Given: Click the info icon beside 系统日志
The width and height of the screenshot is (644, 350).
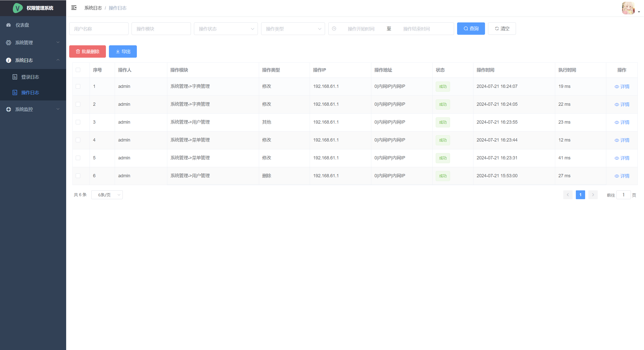Looking at the screenshot, I should point(9,60).
